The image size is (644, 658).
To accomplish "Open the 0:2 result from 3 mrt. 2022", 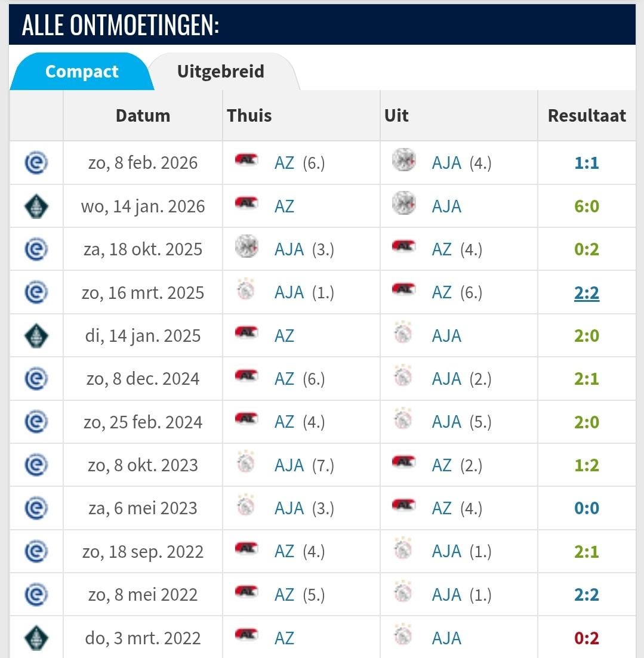I will 586,638.
